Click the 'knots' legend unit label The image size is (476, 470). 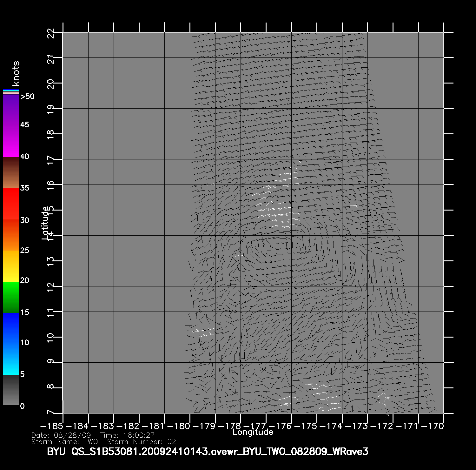click(x=16, y=73)
